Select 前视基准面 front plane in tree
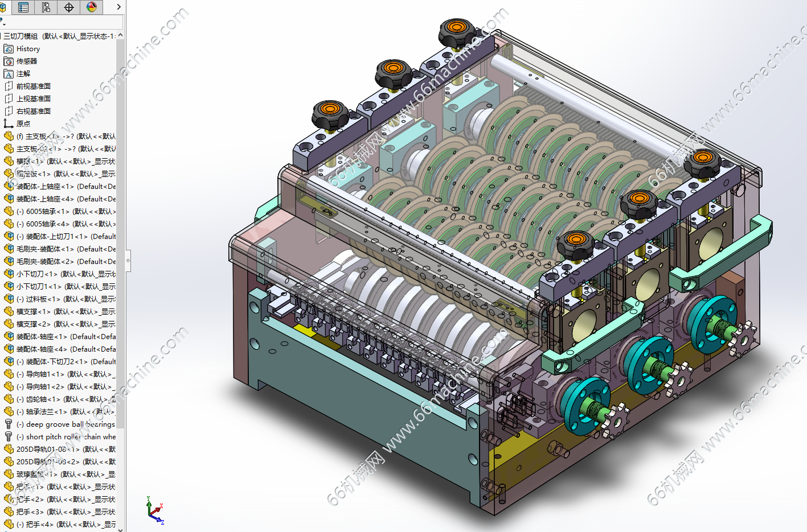The height and width of the screenshot is (532, 807). pyautogui.click(x=34, y=86)
